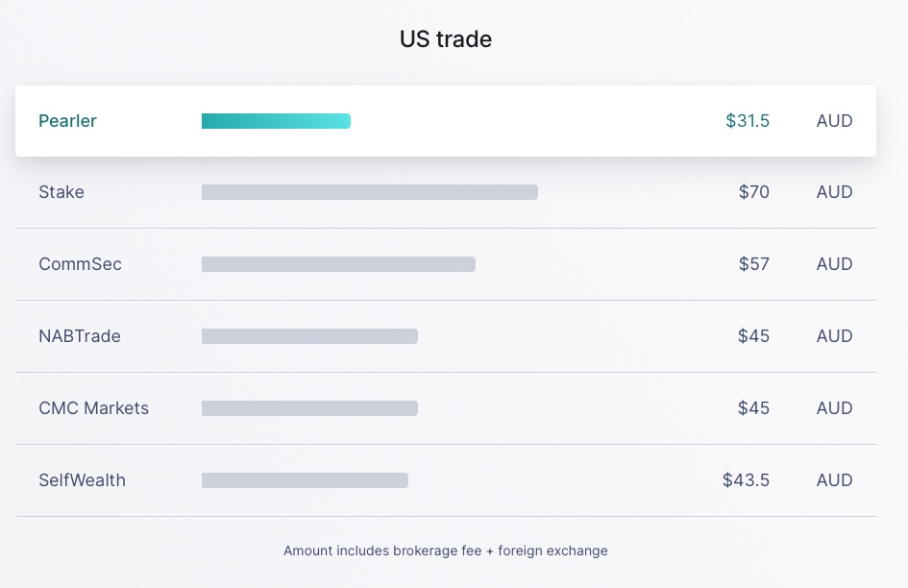The image size is (908, 588).
Task: Click the Stake grey cost bar
Action: point(369,192)
